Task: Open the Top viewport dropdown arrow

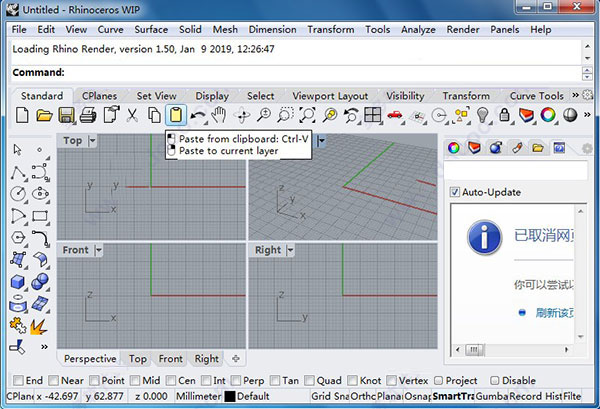Action: 94,141
